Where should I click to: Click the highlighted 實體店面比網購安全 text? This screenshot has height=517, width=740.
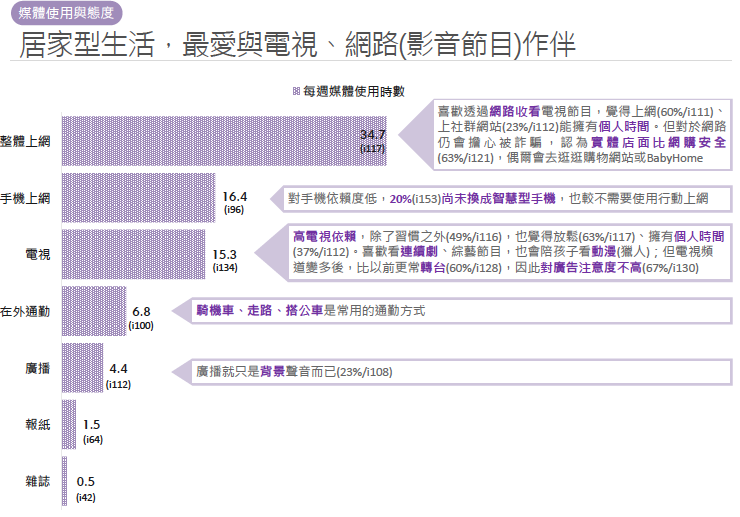pyautogui.click(x=658, y=143)
